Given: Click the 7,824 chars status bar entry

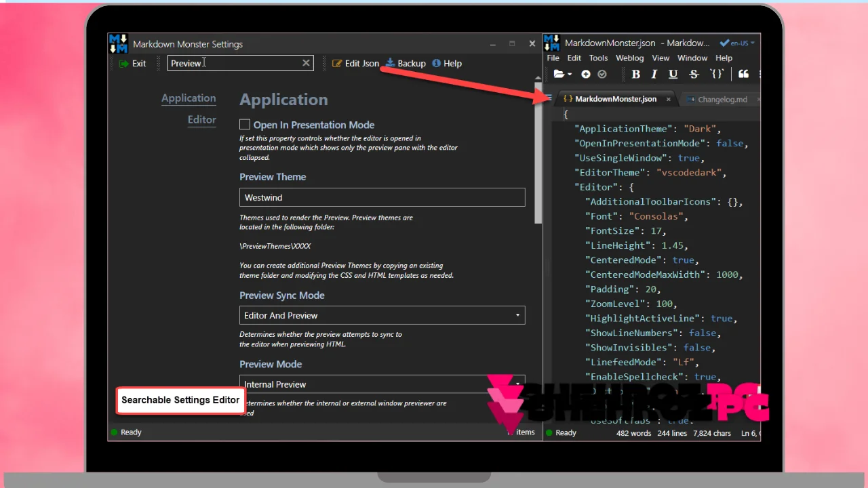Looking at the screenshot, I should [712, 432].
